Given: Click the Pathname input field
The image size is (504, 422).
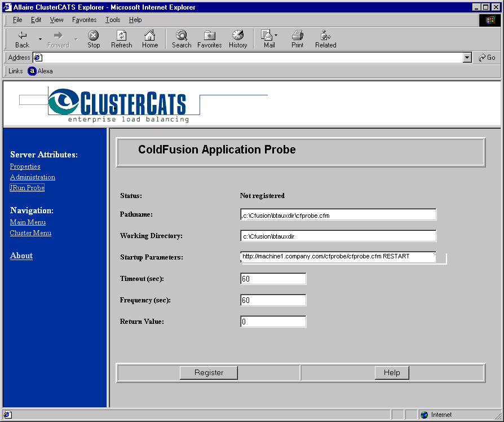Looking at the screenshot, I should [338, 214].
